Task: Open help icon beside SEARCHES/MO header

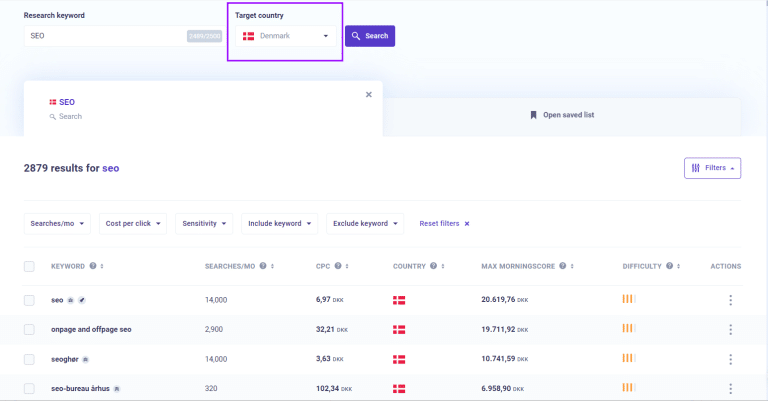Action: (x=263, y=266)
